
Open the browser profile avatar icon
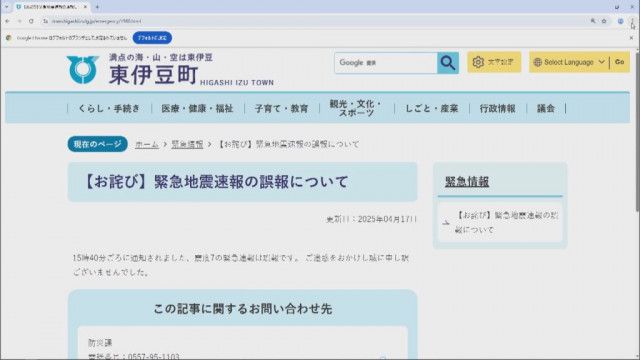620,21
